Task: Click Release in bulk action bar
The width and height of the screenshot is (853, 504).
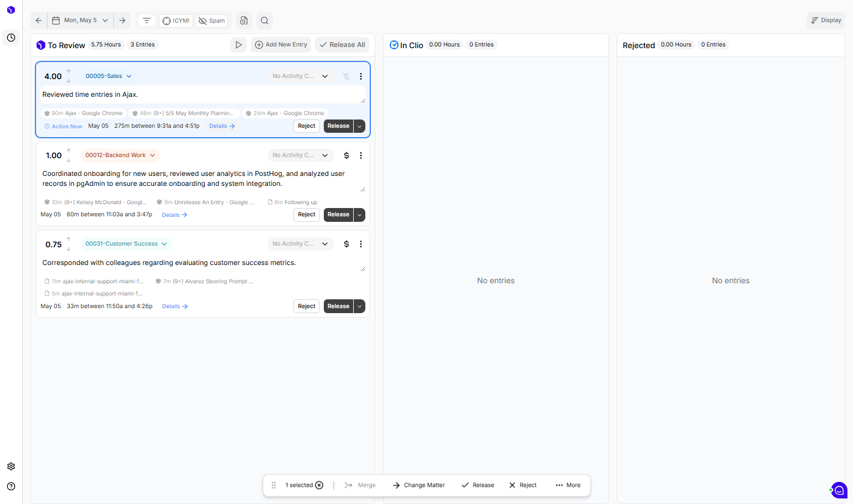Action: click(x=478, y=485)
